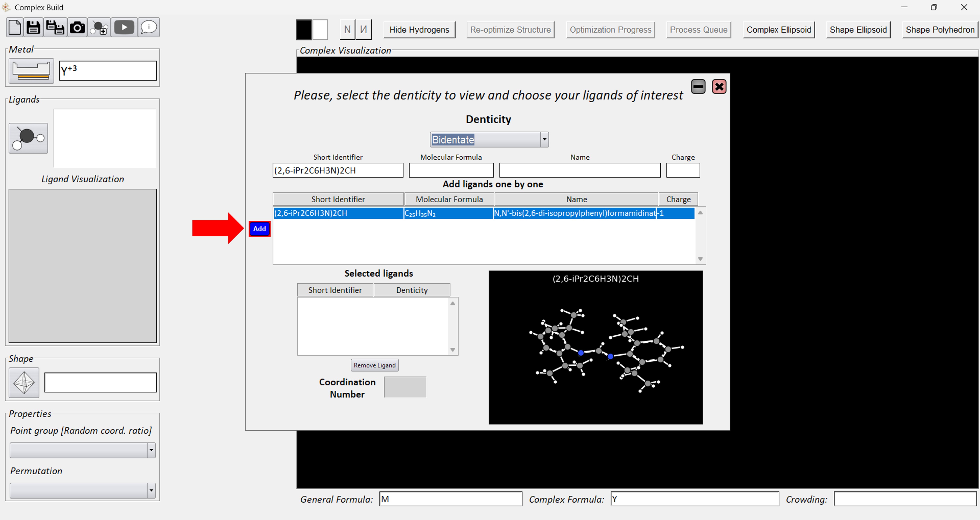The image size is (980, 520).
Task: Click the blue Add ligand button
Action: pyautogui.click(x=259, y=229)
